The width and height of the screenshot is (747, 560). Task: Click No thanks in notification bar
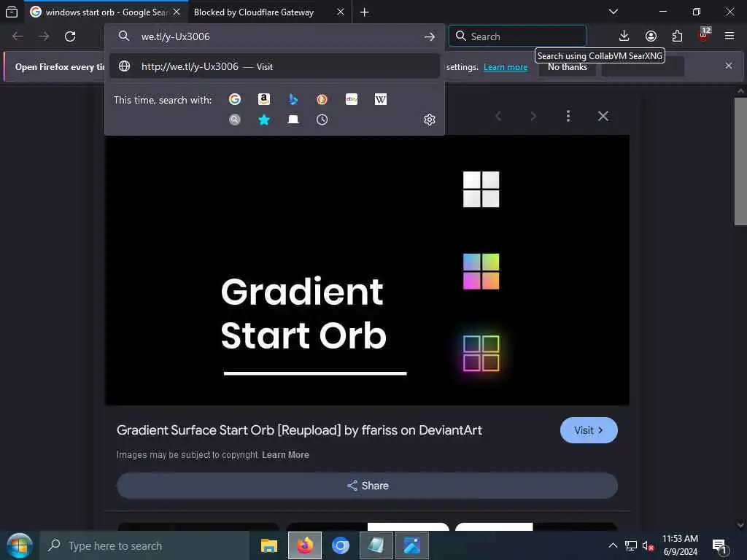568,67
